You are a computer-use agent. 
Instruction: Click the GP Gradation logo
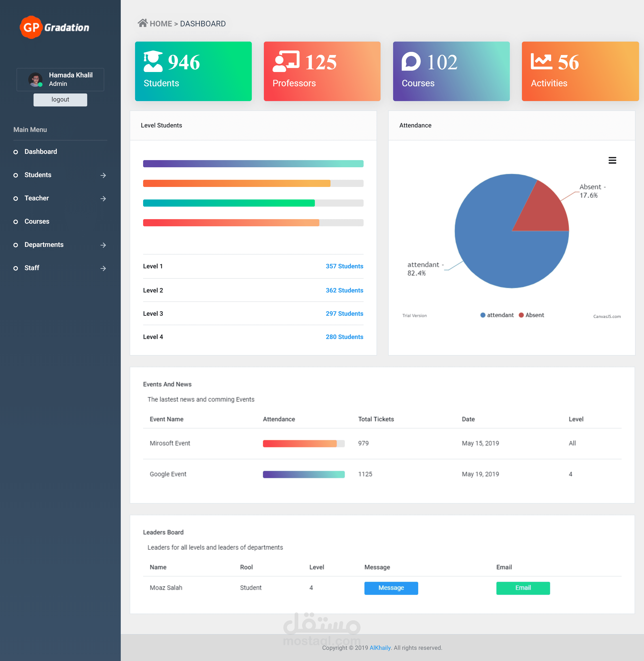(x=55, y=28)
